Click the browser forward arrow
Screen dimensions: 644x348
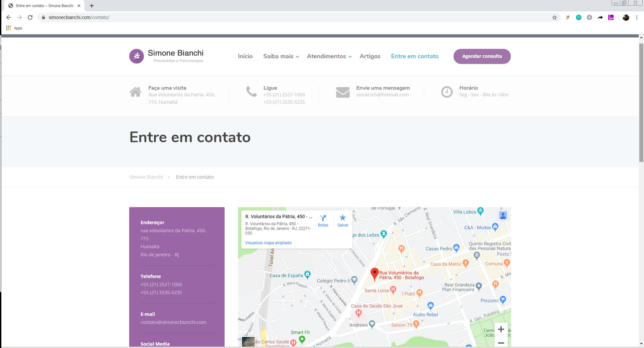click(19, 17)
